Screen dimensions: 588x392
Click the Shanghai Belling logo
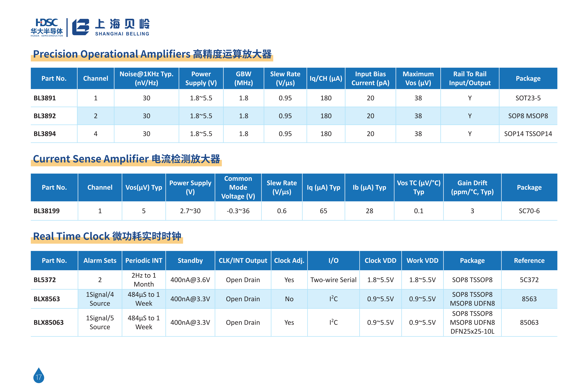click(x=111, y=27)
